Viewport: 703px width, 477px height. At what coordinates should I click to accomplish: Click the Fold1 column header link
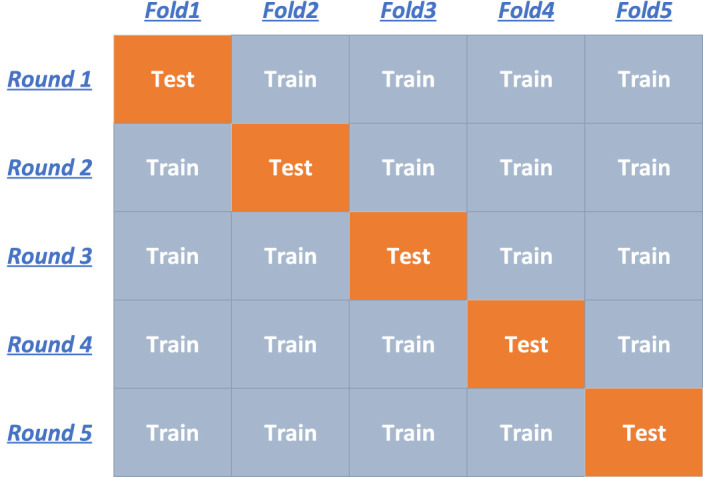(x=172, y=12)
